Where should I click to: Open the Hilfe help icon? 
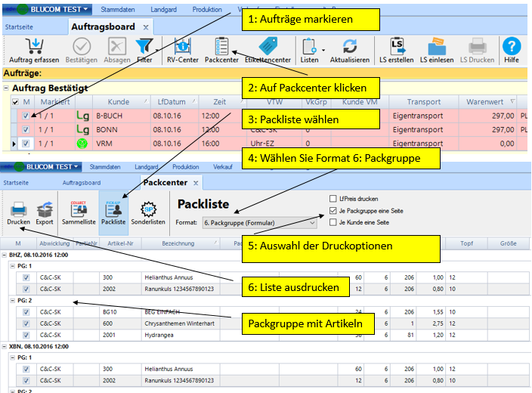[x=512, y=46]
